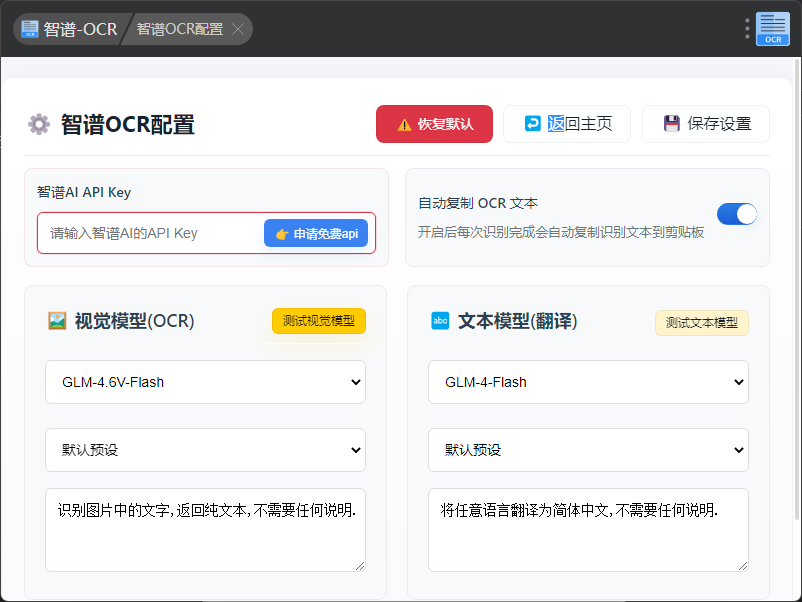Expand the GLM-4-Flash text model dropdown
802x602 pixels.
point(588,382)
